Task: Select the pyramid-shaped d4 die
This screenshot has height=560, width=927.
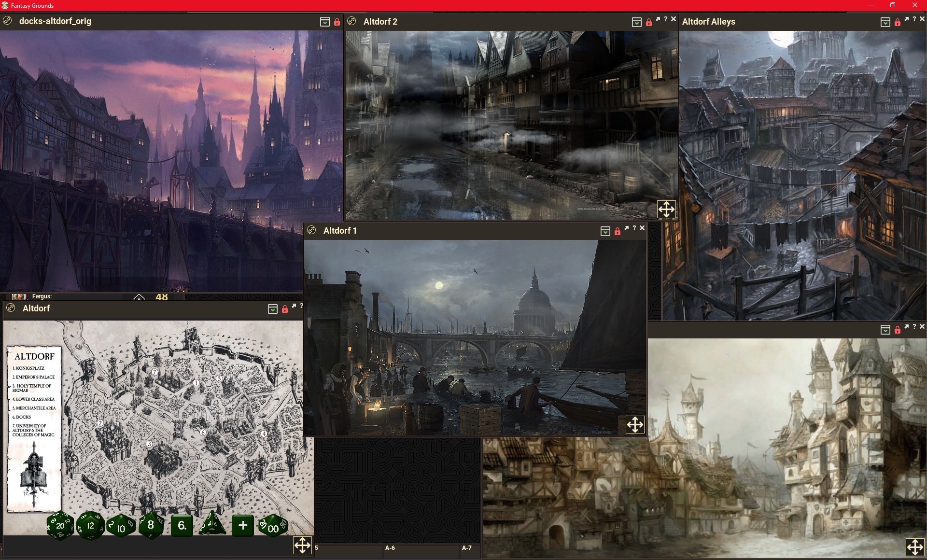Action: tap(212, 524)
